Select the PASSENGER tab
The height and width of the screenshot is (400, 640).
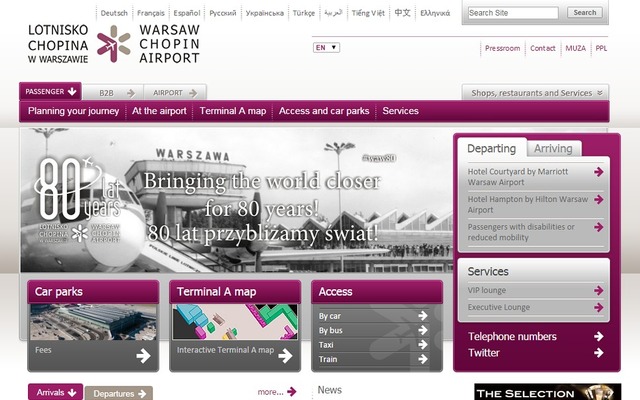pyautogui.click(x=50, y=91)
